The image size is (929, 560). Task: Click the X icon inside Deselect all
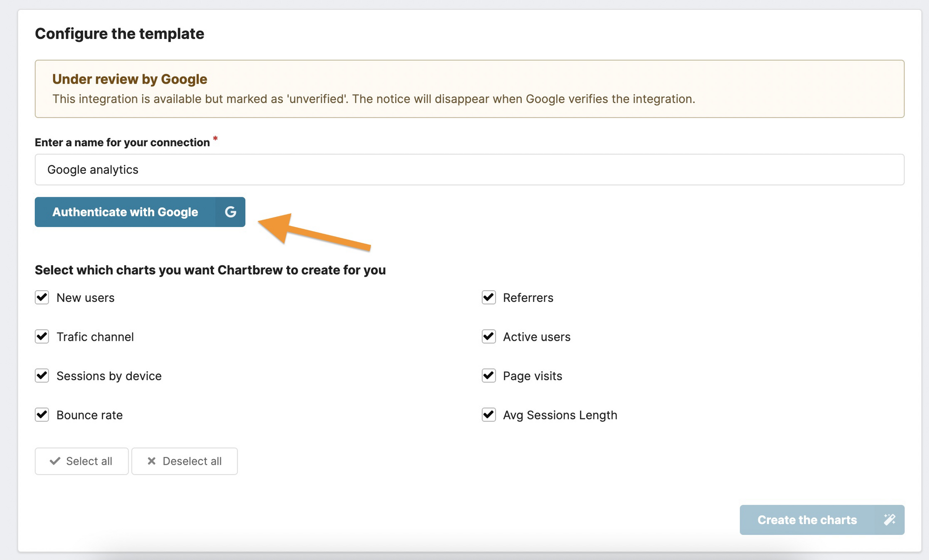coord(151,461)
